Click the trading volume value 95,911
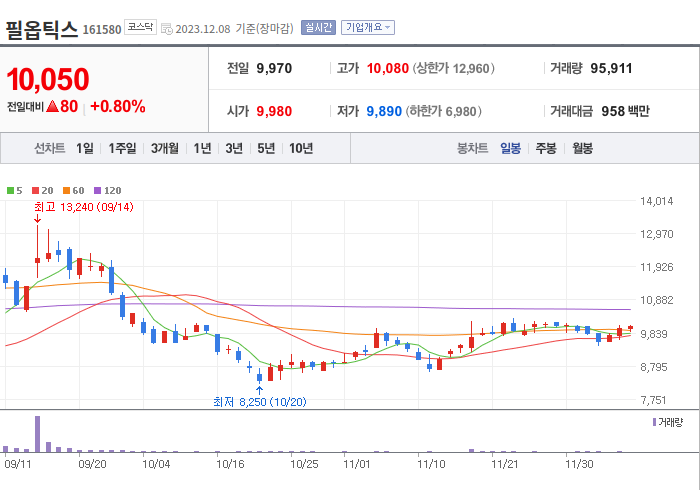 [x=611, y=68]
